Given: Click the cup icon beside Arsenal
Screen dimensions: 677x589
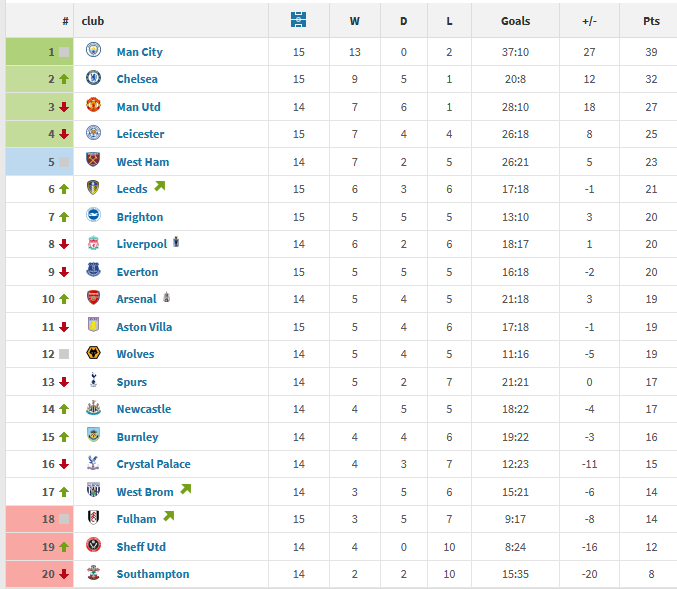Looking at the screenshot, I should [167, 297].
